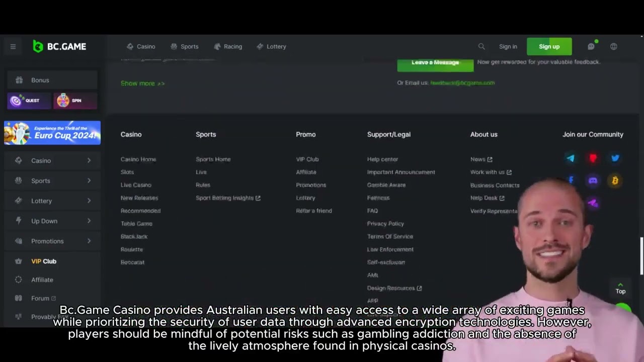This screenshot has width=644, height=362.
Task: Open the Discord community icon
Action: coord(593,180)
